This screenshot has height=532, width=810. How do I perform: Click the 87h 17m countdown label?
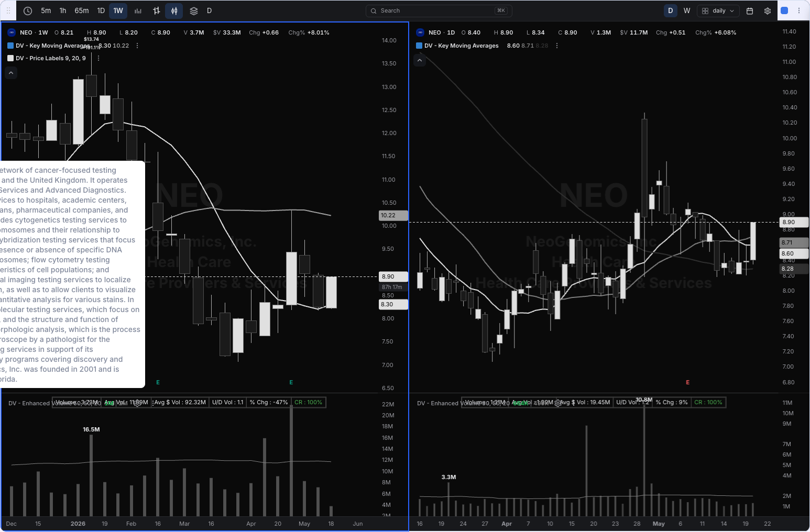(393, 287)
